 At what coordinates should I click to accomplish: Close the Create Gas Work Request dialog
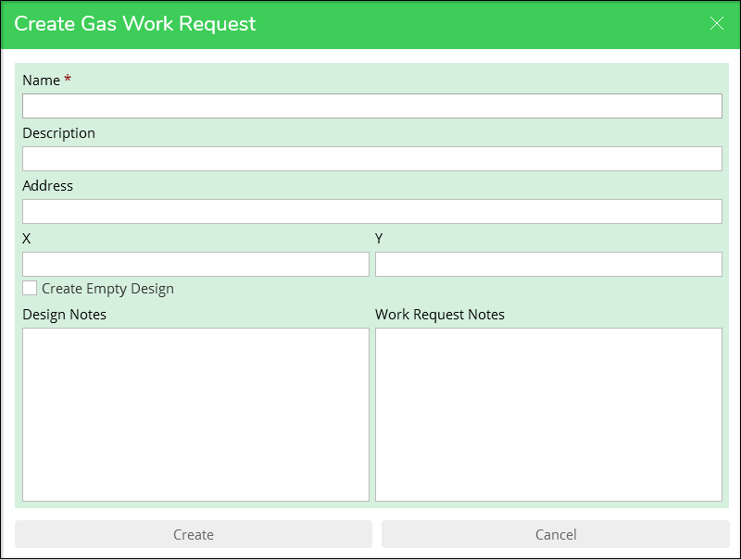(716, 23)
